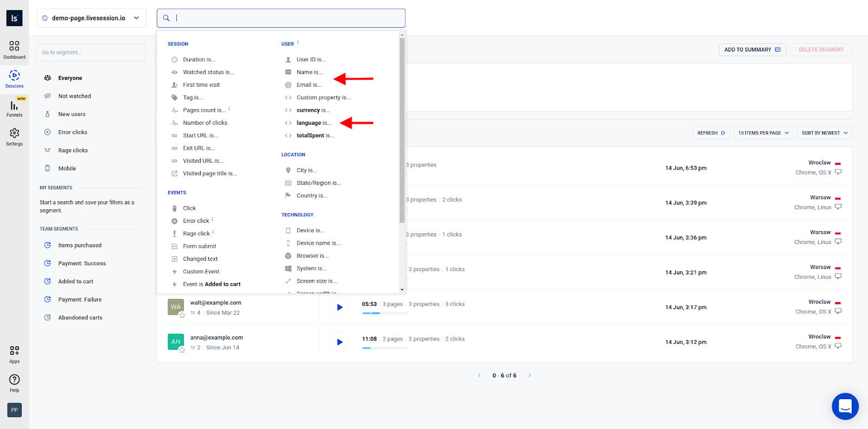Screen dimensions: 868x429
Task: Click info icon next to Error click
Action: click(x=213, y=219)
